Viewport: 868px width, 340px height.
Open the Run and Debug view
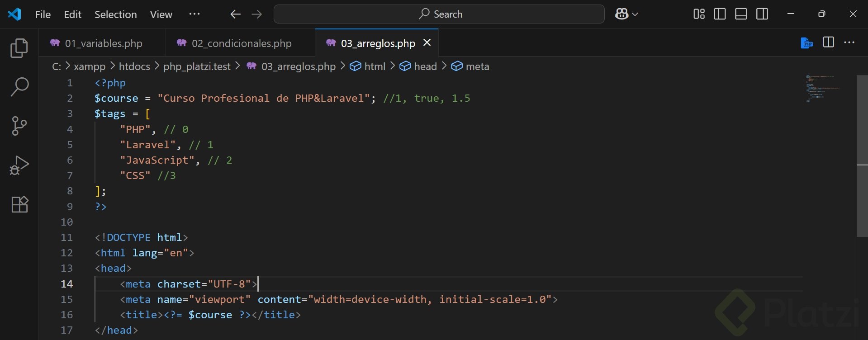click(x=19, y=165)
